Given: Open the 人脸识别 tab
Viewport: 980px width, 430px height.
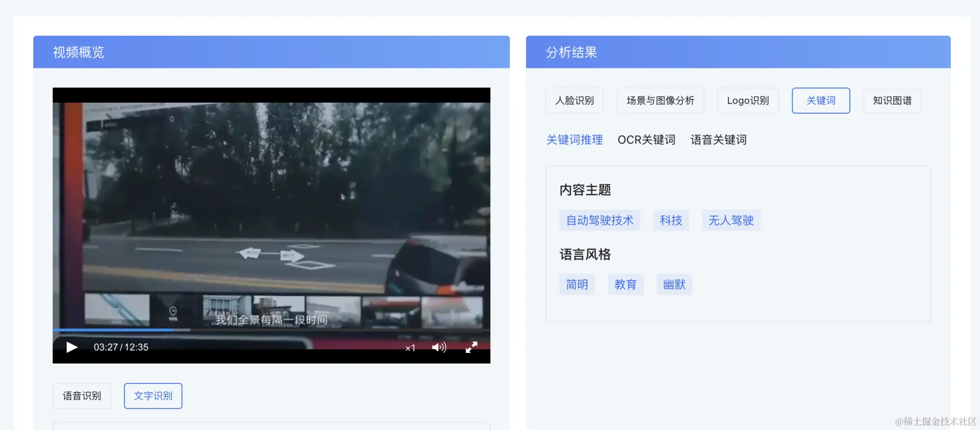Looking at the screenshot, I should 575,101.
